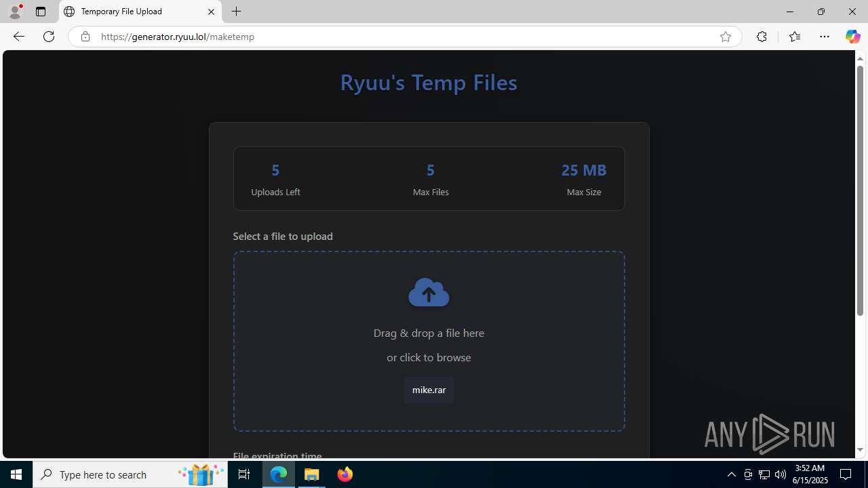The width and height of the screenshot is (868, 488).
Task: Click the vertical scrollbar thumb
Action: coord(860,190)
